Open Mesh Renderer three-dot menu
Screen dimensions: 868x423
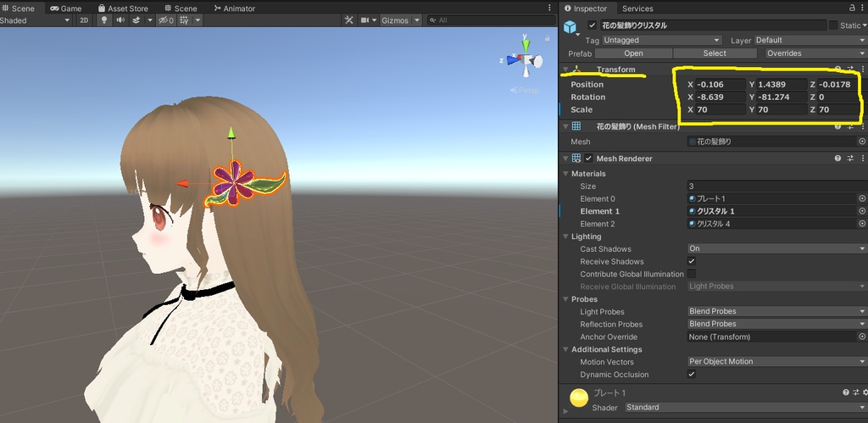862,159
